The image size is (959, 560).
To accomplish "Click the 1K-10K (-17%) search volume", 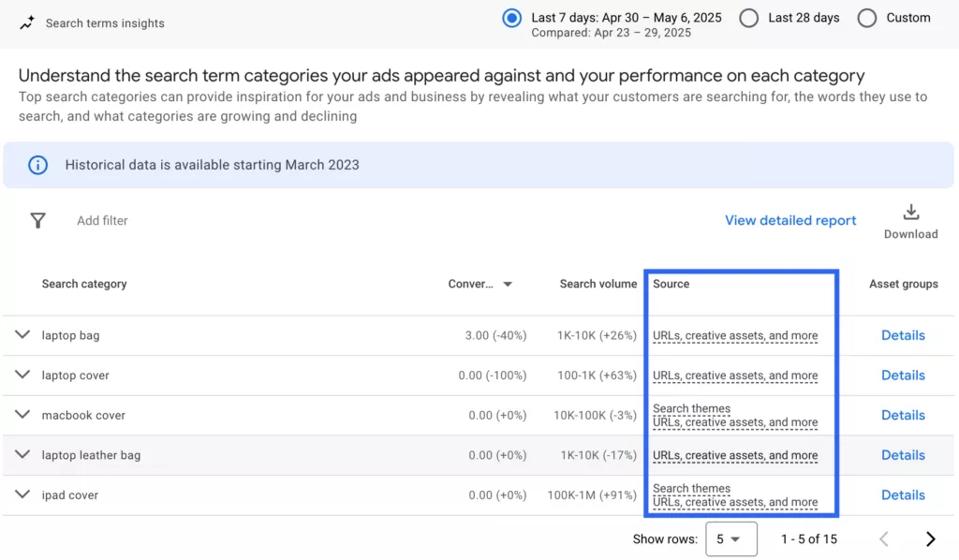I will [x=598, y=455].
